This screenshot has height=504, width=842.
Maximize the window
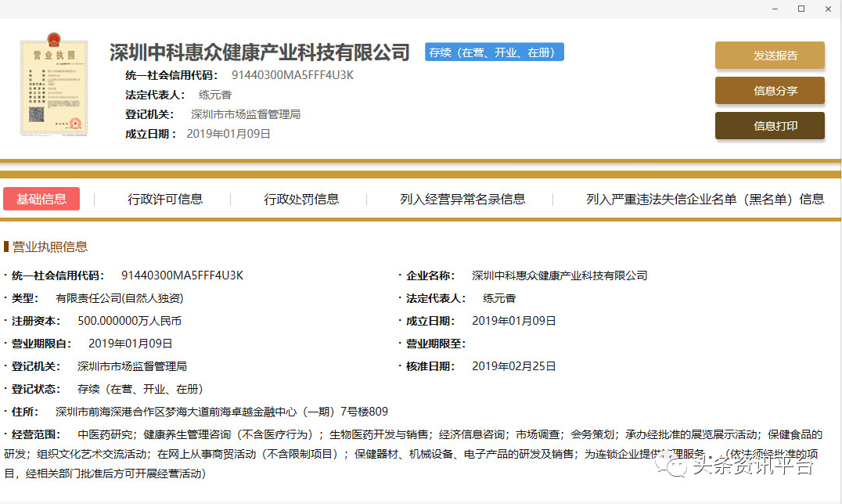tap(801, 9)
